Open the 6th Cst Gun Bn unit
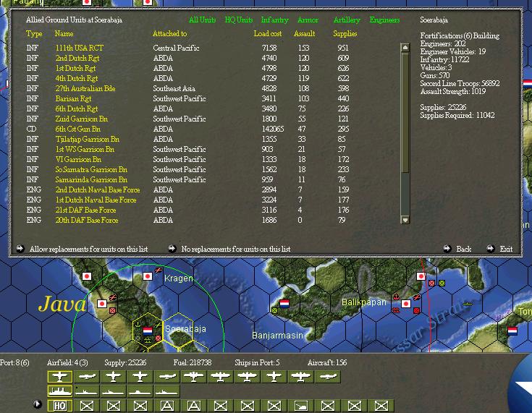Viewport: 532px width, 413px height. pyautogui.click(x=78, y=129)
